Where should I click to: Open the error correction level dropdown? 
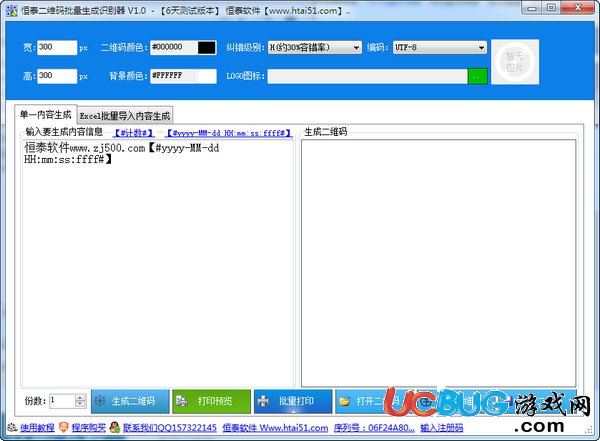click(315, 47)
